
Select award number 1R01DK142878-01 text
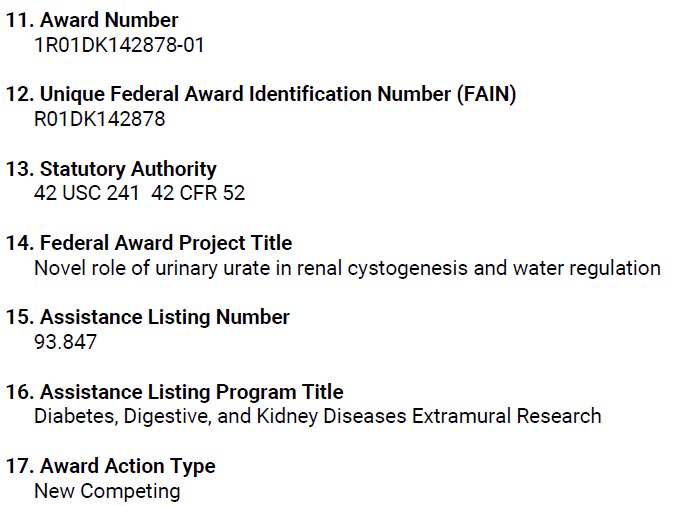coord(119,45)
